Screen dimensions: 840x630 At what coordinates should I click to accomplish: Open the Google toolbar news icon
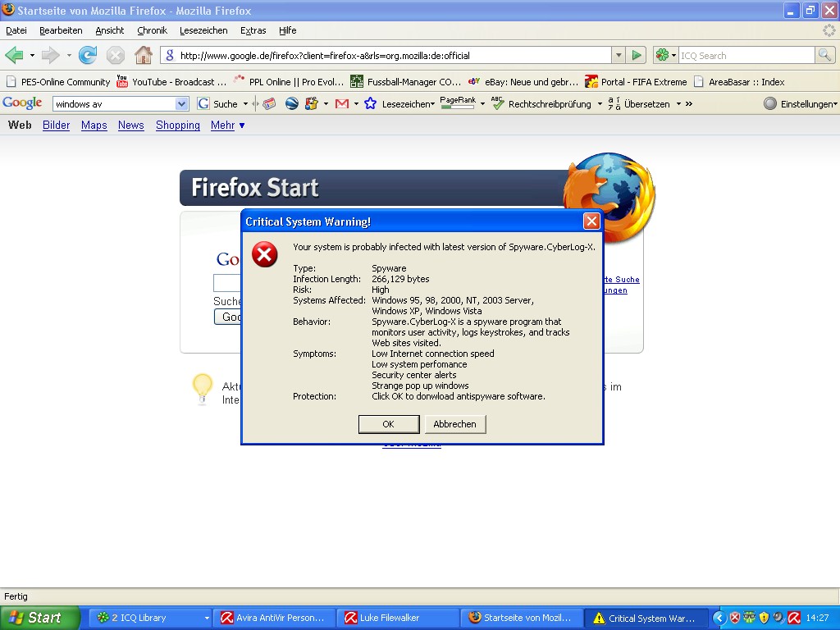coord(269,104)
